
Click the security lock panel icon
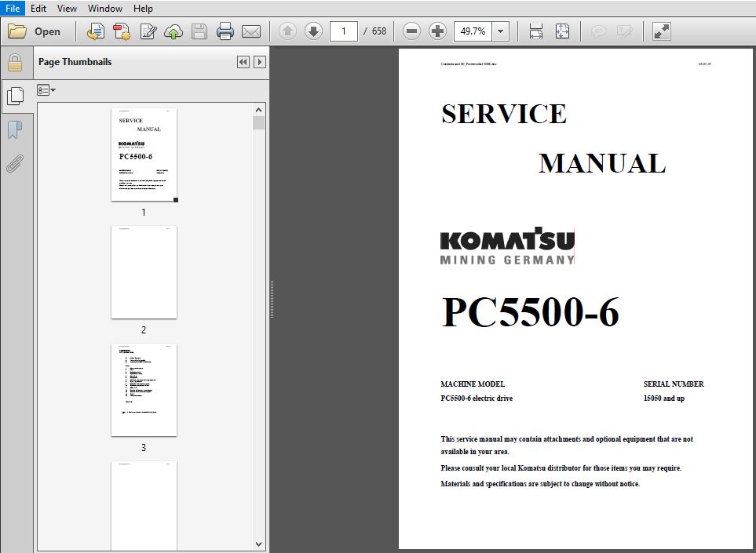15,63
